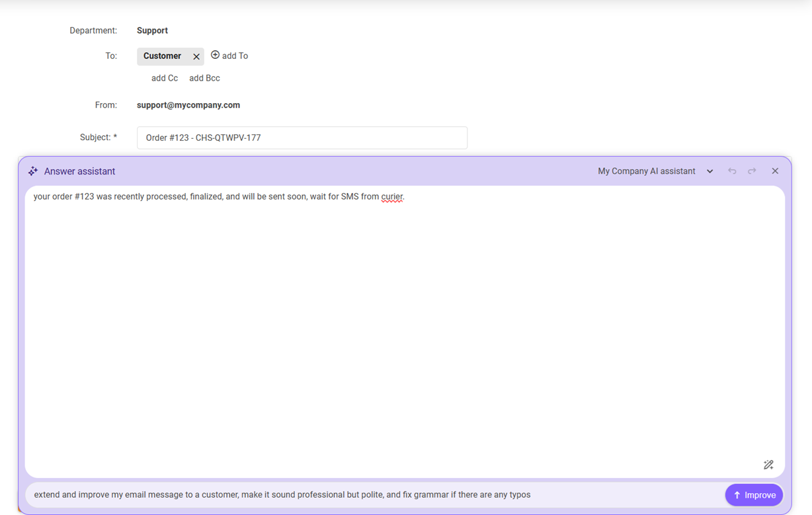Screen dimensions: 812x515
Task: Click the misspelled word curier
Action: point(392,197)
